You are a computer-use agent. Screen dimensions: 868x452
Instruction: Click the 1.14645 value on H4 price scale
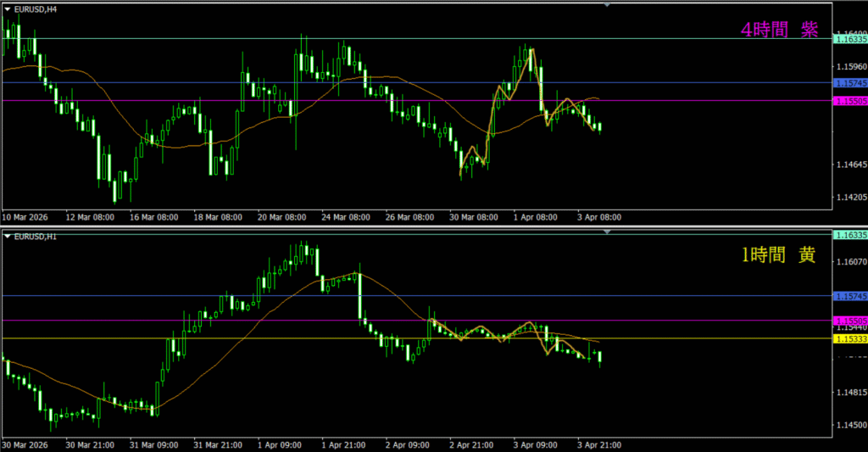click(849, 164)
